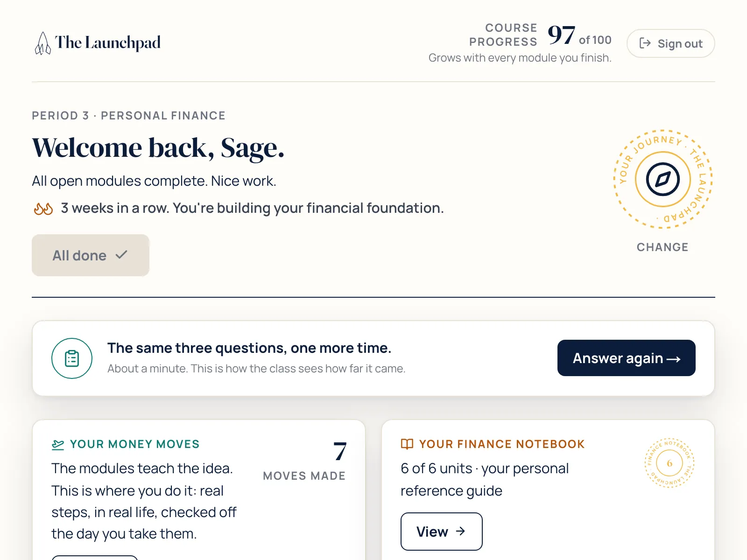The width and height of the screenshot is (747, 560).
Task: Click the money moves hand icon
Action: click(58, 444)
